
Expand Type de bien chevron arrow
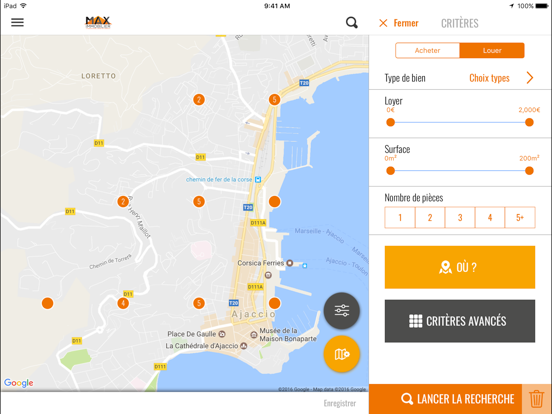point(530,77)
